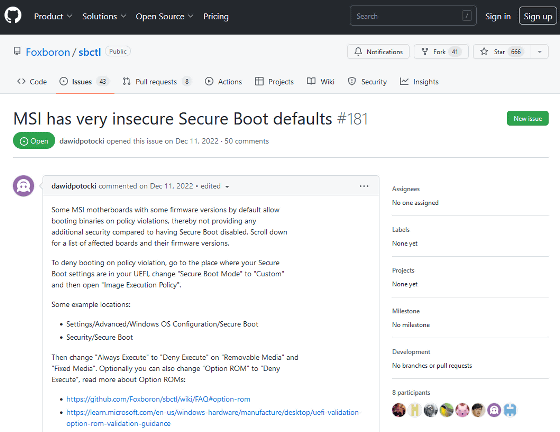This screenshot has width=560, height=432.
Task: Expand the edited history dropdown
Action: pyautogui.click(x=215, y=186)
